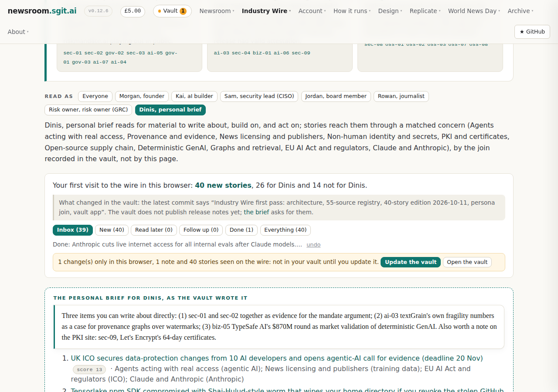The width and height of the screenshot is (558, 392).
Task: Open the Vault badge with count 1
Action: point(172,11)
